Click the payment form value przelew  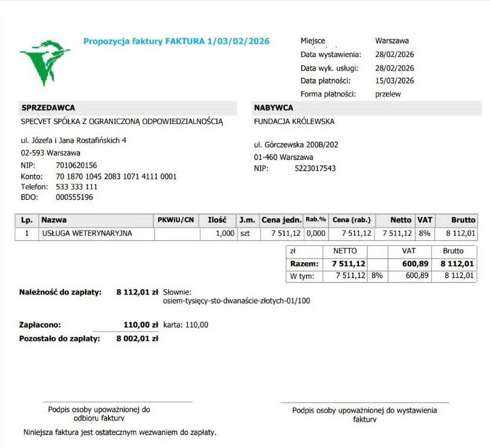tap(388, 95)
